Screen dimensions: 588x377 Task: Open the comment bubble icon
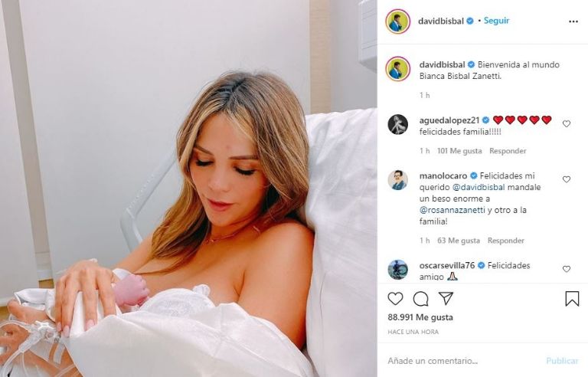tap(421, 299)
